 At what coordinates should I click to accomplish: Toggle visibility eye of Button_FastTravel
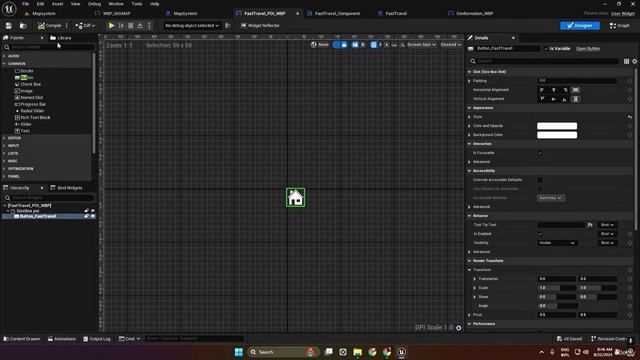pyautogui.click(x=93, y=216)
